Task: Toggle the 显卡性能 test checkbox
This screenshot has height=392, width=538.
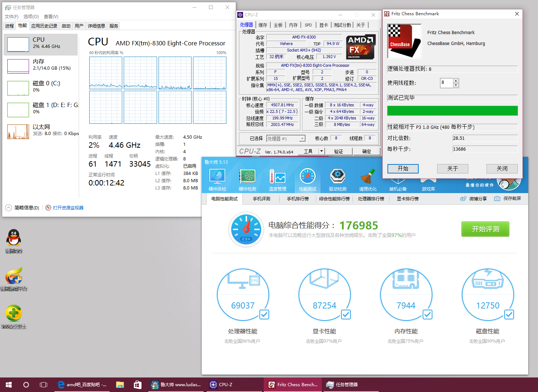Action: coord(346,315)
